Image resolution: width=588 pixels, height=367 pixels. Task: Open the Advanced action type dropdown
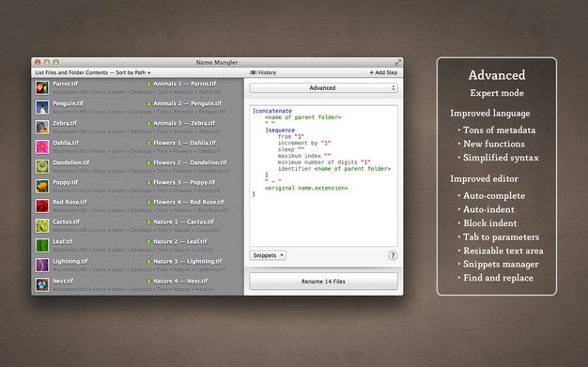tap(323, 87)
